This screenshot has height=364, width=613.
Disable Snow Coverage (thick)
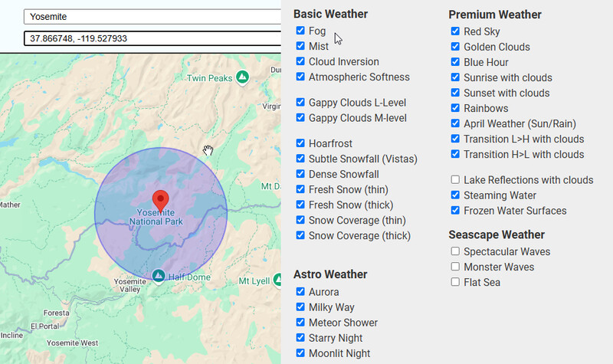tap(300, 235)
